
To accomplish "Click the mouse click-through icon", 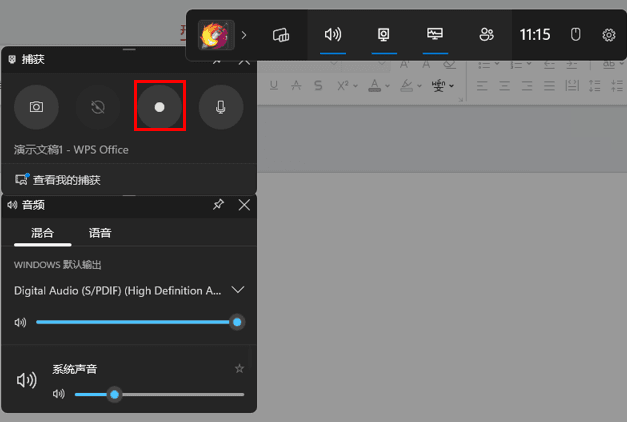I will (x=575, y=35).
